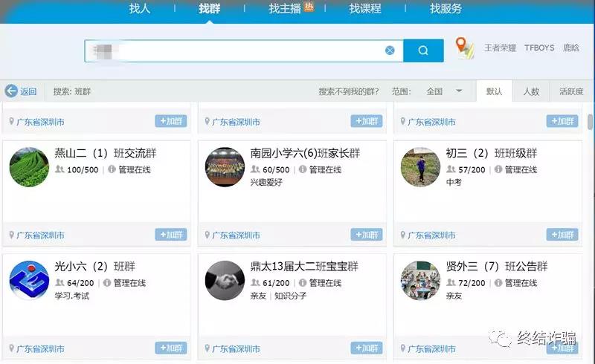Screen dimensions: 595x364
Task: Open the handshake avatar of 鼎太13届大二班宝宝群
Action: tap(225, 280)
